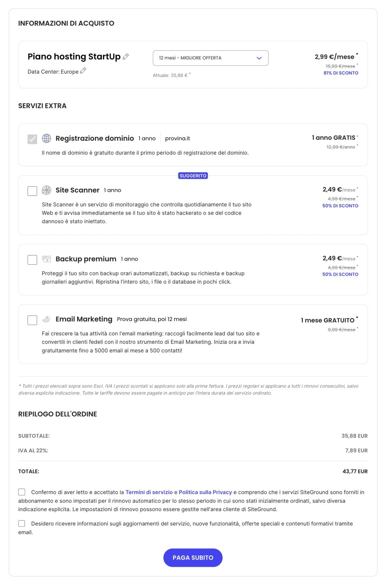
Task: Open the Termini di servizio link
Action: pos(149,492)
